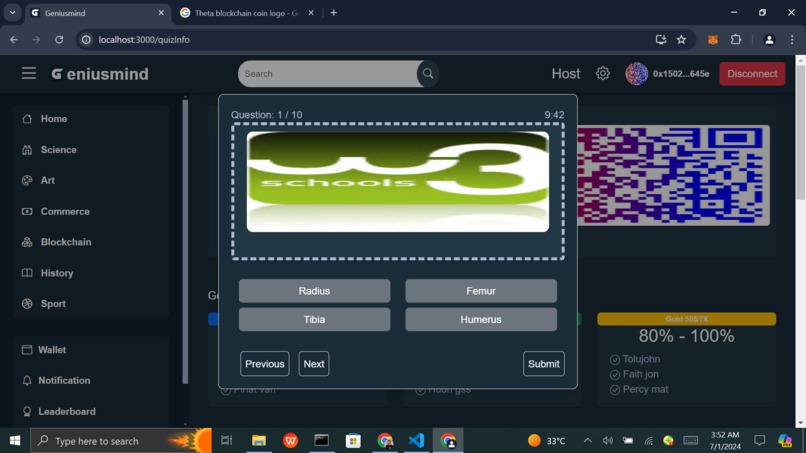This screenshot has width=806, height=453.
Task: Reload the page with browser refresh icon
Action: click(x=59, y=40)
